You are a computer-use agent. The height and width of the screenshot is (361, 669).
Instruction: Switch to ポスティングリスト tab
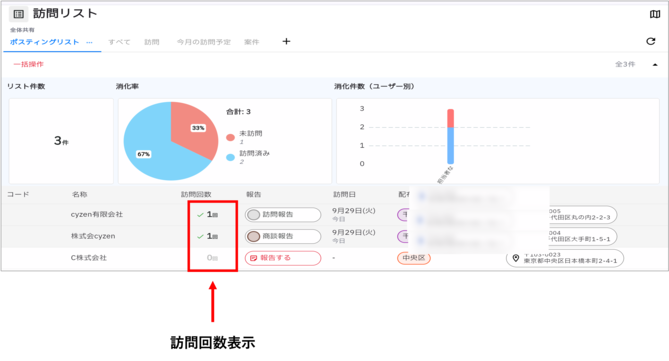[x=44, y=42]
